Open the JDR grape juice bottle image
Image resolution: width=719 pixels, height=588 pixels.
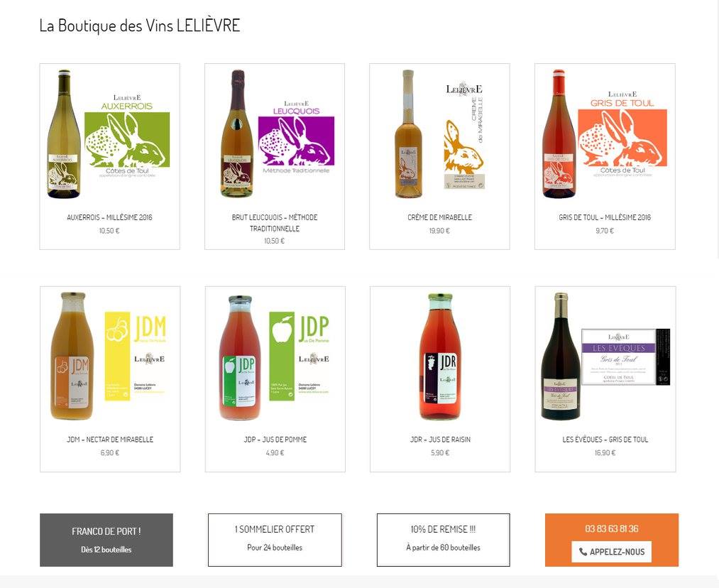click(x=440, y=356)
